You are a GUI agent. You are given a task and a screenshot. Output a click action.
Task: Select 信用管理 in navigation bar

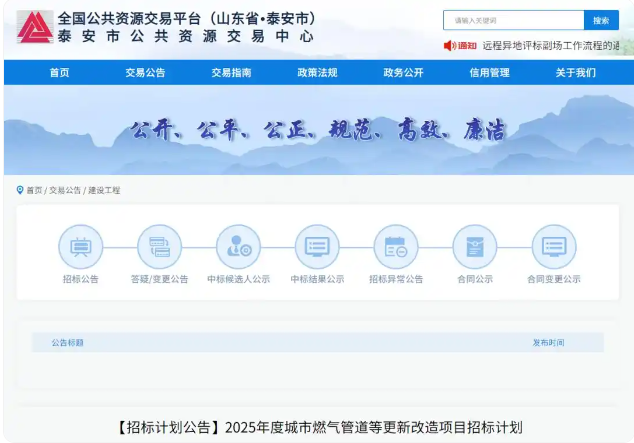489,73
